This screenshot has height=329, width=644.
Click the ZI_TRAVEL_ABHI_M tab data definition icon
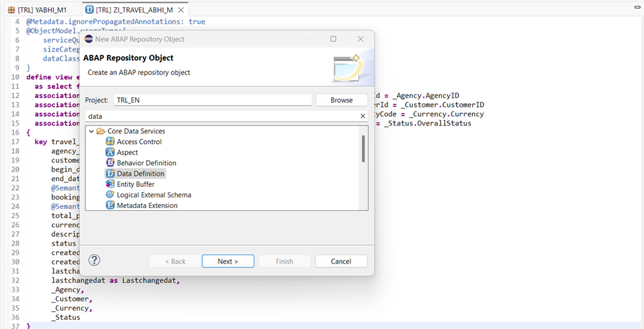tap(90, 9)
